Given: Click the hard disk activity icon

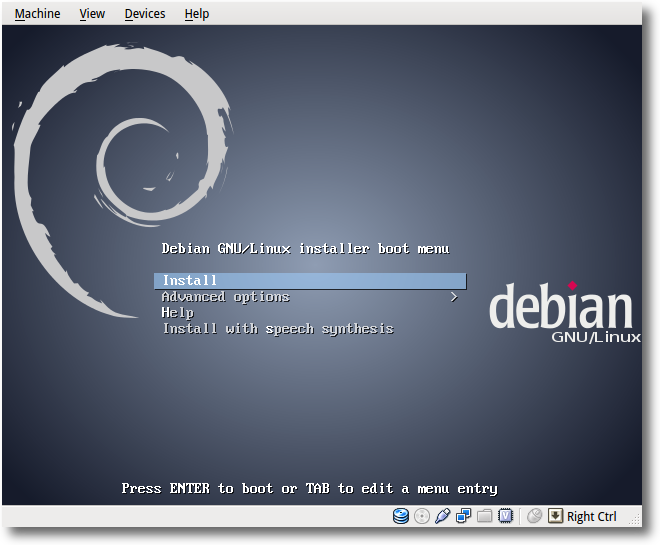Looking at the screenshot, I should pyautogui.click(x=400, y=516).
